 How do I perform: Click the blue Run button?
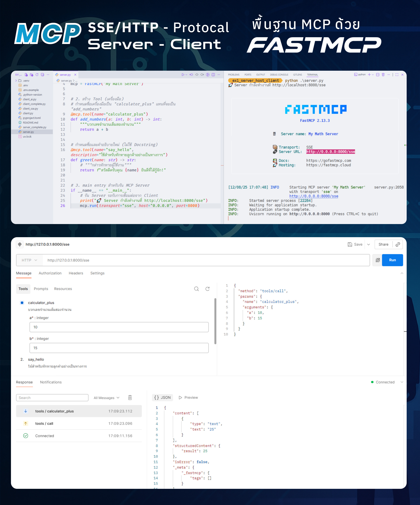[x=392, y=260]
